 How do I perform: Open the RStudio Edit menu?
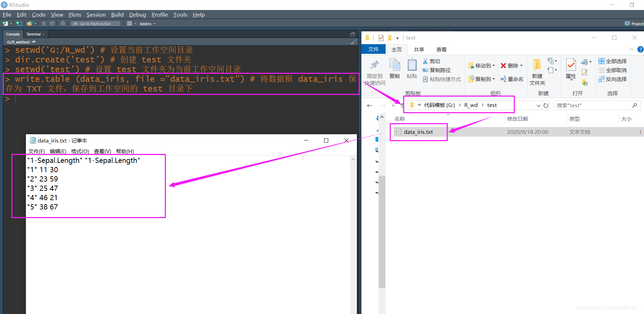tap(21, 14)
